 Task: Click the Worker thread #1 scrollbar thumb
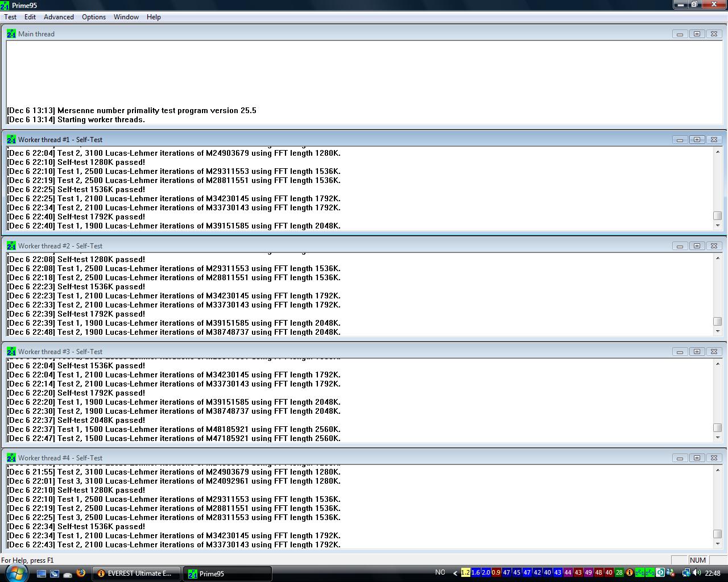718,215
